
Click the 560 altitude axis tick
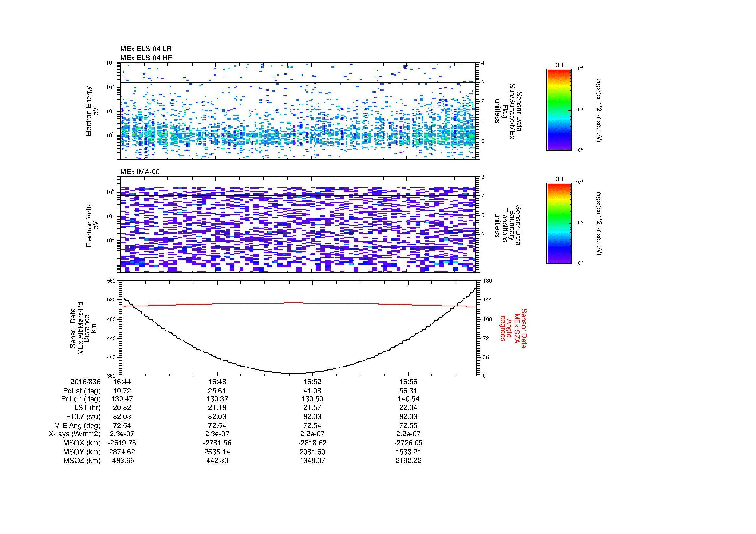(112, 281)
